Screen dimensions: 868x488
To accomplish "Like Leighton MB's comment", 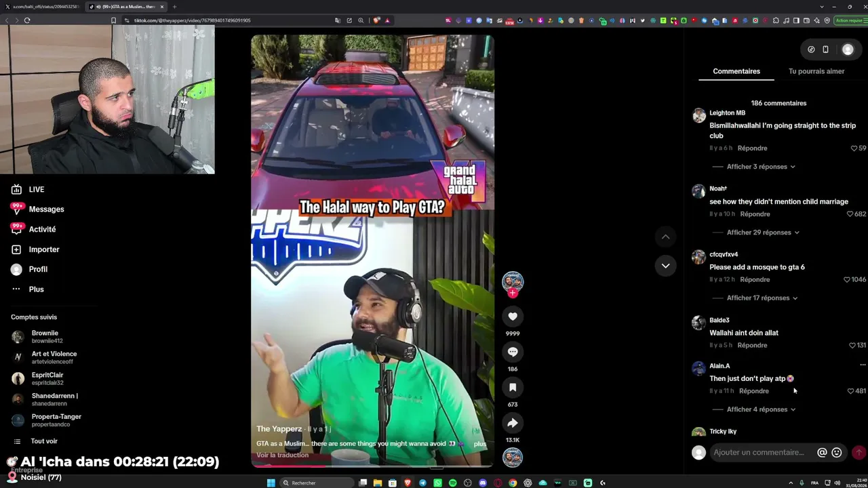I will pyautogui.click(x=854, y=148).
